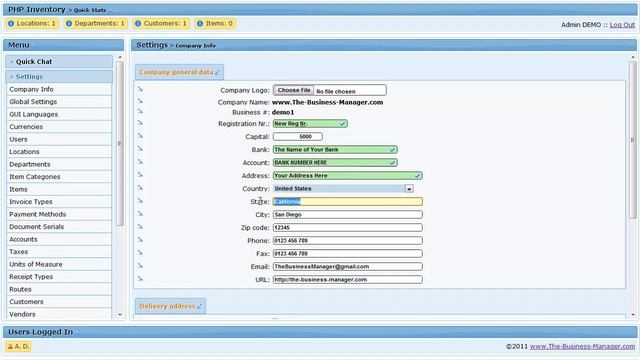Open Item Categories menu item
This screenshot has height=360, width=640.
pos(59,177)
